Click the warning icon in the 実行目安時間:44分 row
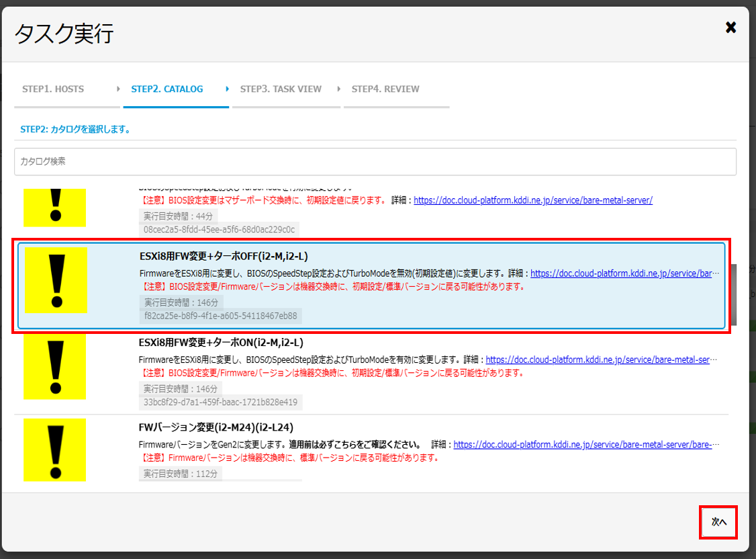This screenshot has width=756, height=559. tap(55, 208)
